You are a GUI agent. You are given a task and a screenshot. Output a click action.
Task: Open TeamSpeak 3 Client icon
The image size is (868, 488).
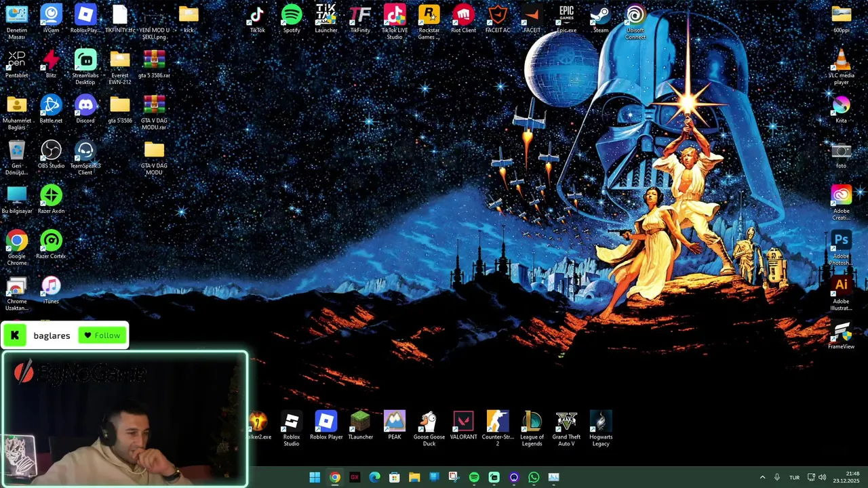point(85,157)
